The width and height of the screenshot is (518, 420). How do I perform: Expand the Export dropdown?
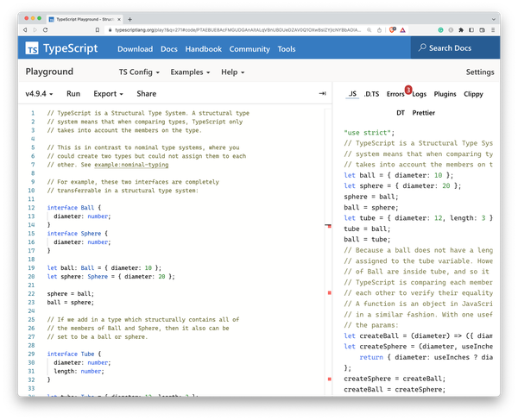(x=108, y=93)
